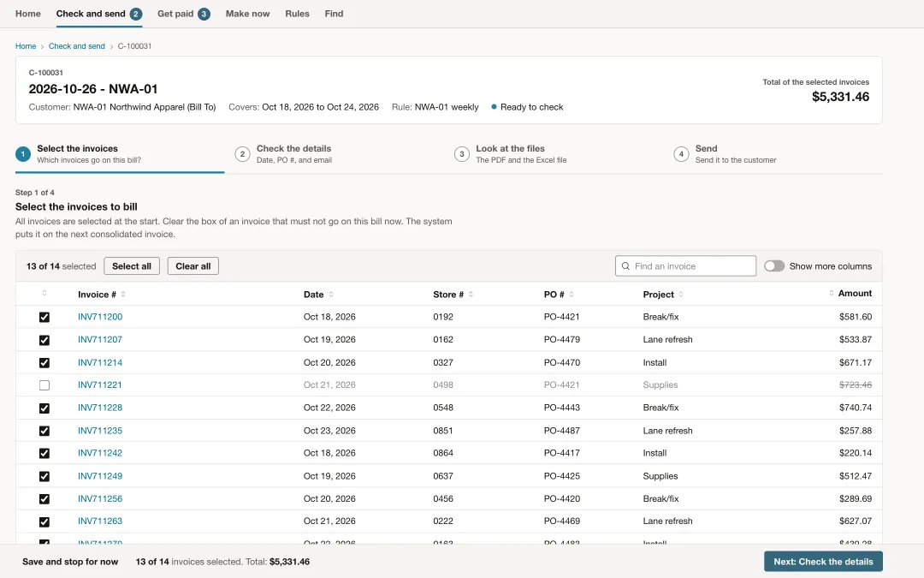
Task: Open invoice INV711249
Action: [100, 476]
